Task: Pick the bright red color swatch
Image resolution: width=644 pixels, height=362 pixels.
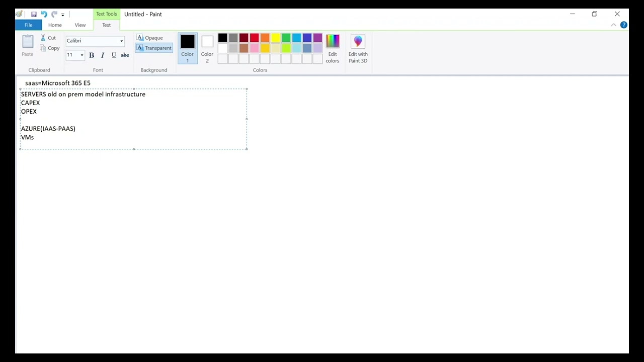Action: pos(254,38)
